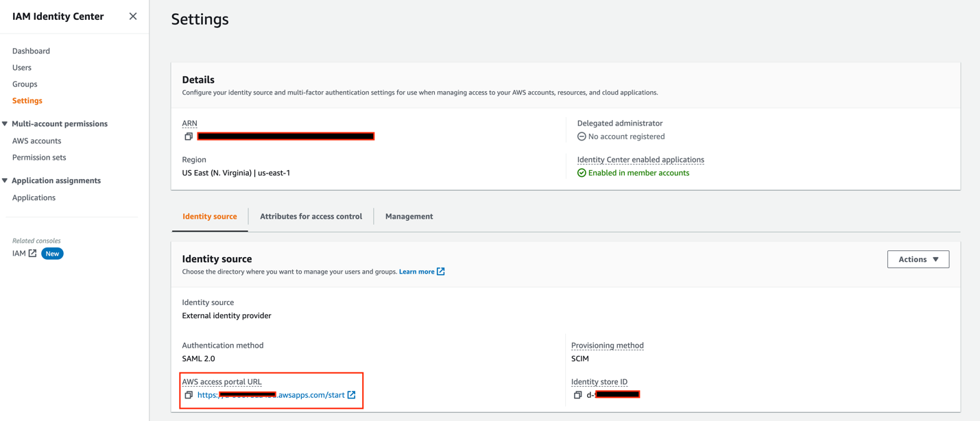Click the SCIM value
This screenshot has width=980, height=421.
coord(579,359)
